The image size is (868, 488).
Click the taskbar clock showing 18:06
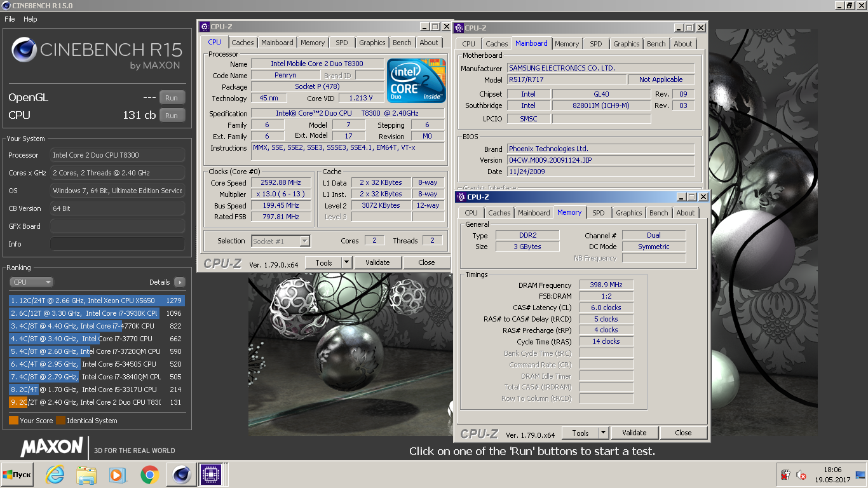pos(832,470)
